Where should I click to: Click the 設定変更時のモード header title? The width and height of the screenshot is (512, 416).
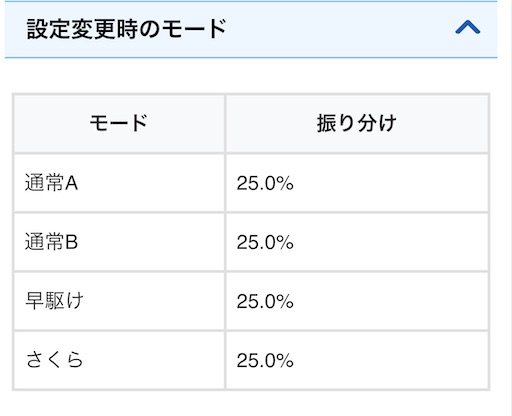point(127,29)
